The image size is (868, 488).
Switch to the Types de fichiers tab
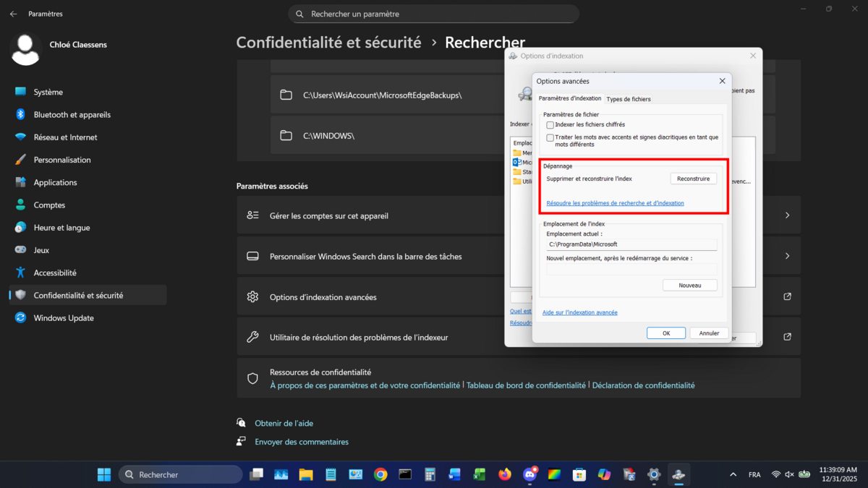point(628,99)
